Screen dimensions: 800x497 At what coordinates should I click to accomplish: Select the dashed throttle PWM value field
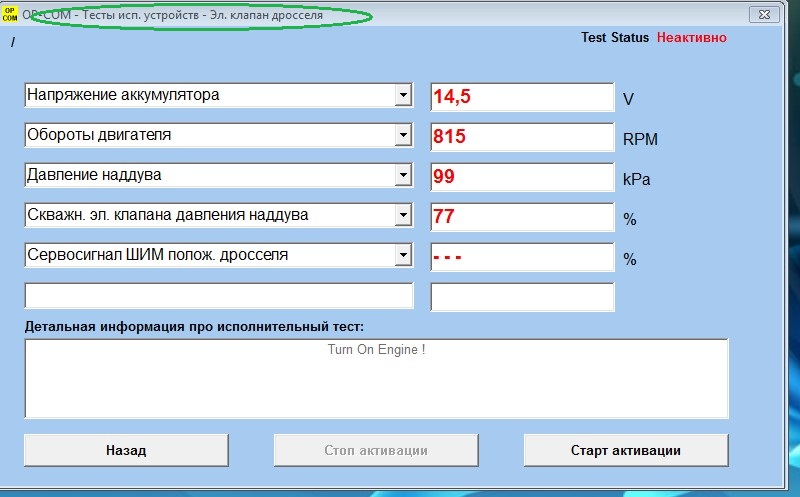pyautogui.click(x=522, y=257)
